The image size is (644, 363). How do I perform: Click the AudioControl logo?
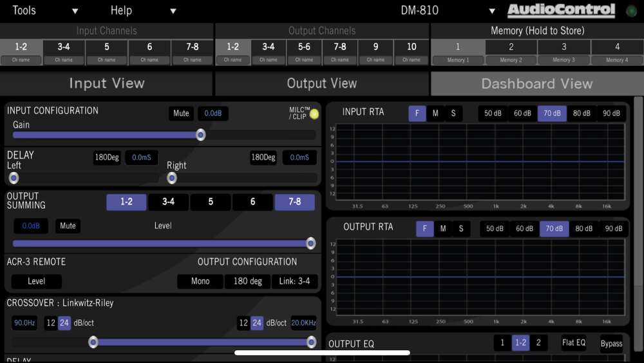click(561, 10)
